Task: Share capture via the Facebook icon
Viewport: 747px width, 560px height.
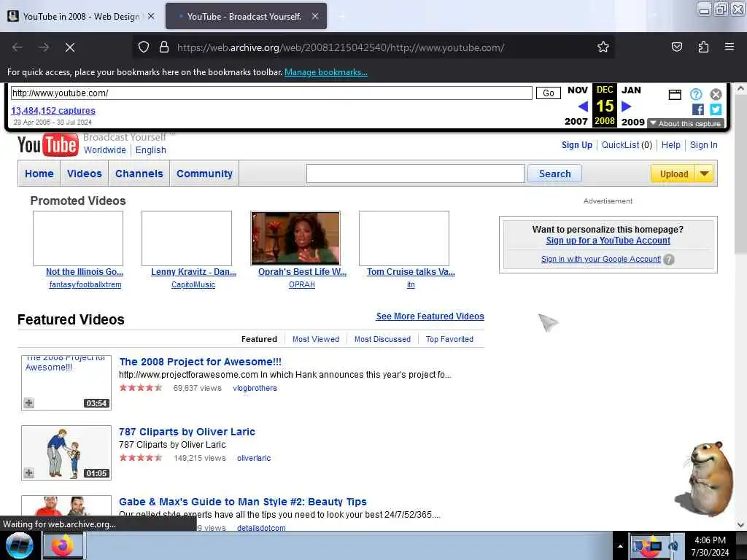Action: click(x=698, y=109)
